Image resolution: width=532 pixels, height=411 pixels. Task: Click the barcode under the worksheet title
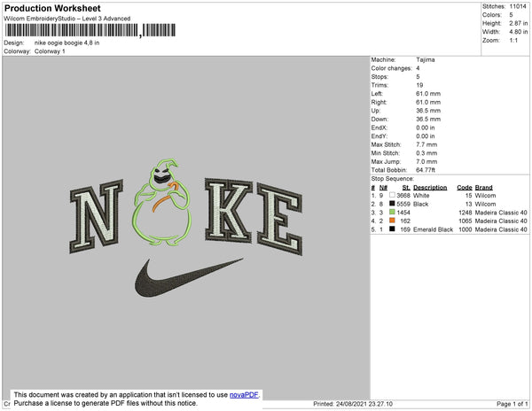coord(90,30)
